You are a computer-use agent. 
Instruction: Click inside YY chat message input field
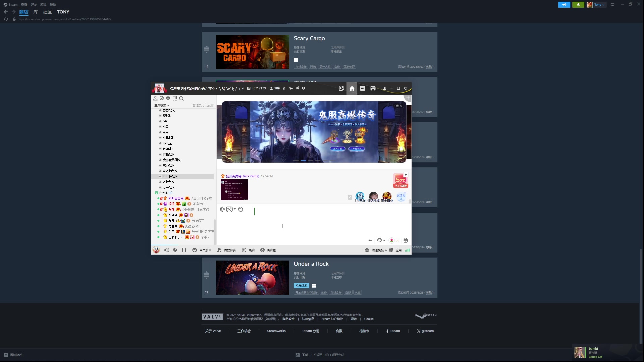click(x=314, y=225)
